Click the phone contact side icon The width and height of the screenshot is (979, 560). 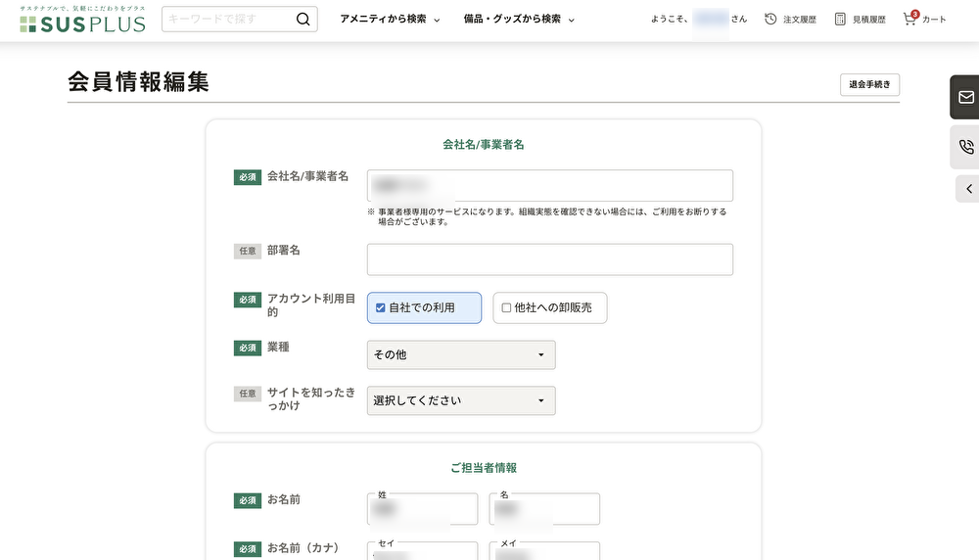965,147
